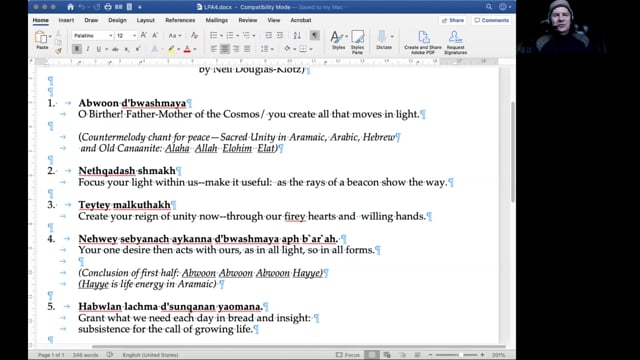Justify the text
The height and width of the screenshot is (360, 640).
coord(247,49)
